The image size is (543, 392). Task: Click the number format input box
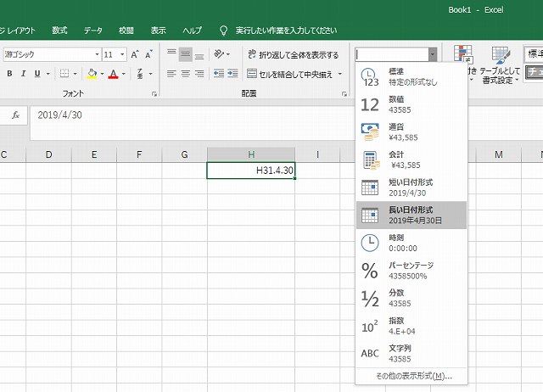coord(392,54)
